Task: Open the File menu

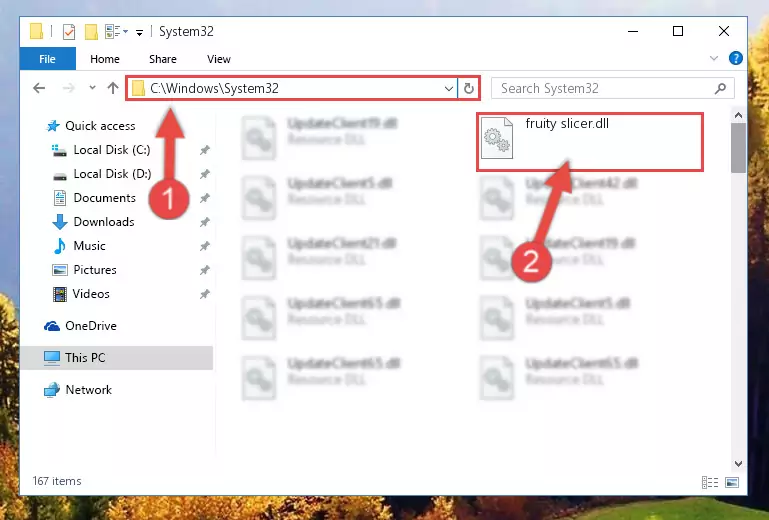Action: tap(48, 59)
